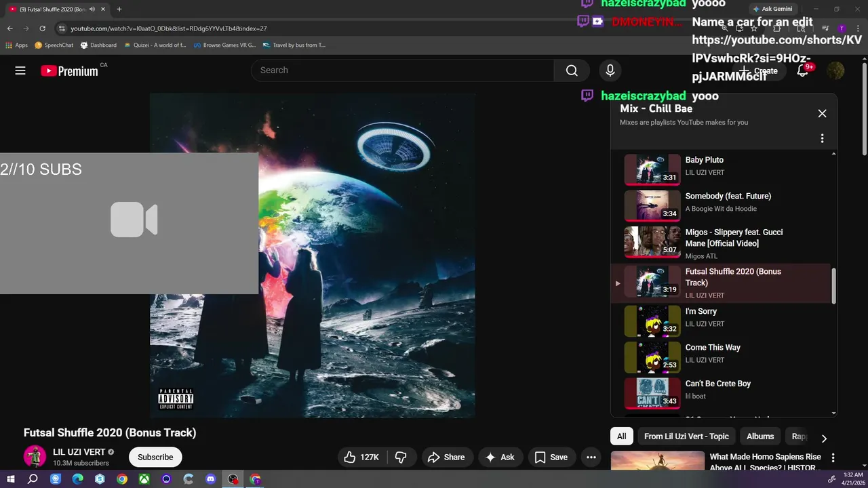The width and height of the screenshot is (868, 488).
Task: Close the Futsal Shuffle browser tab
Action: click(103, 9)
